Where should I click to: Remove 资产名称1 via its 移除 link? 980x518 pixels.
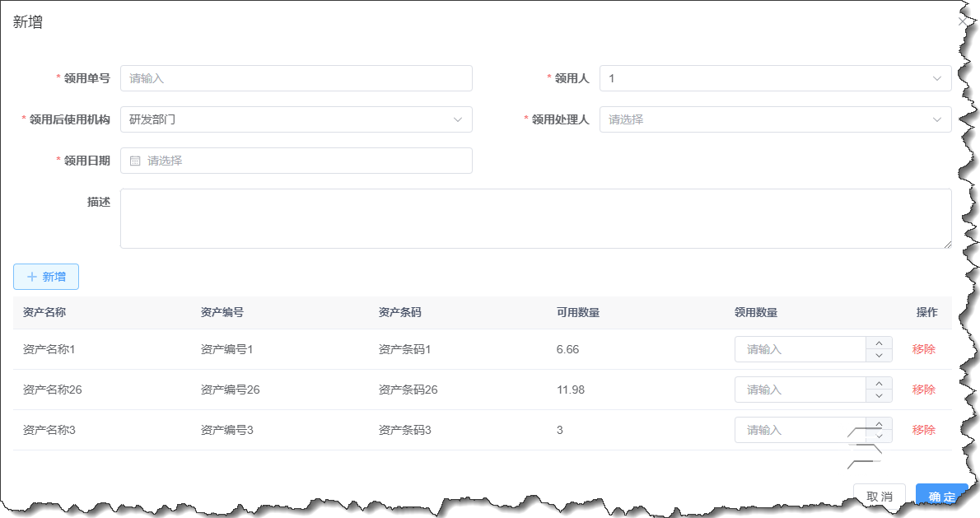tap(923, 348)
